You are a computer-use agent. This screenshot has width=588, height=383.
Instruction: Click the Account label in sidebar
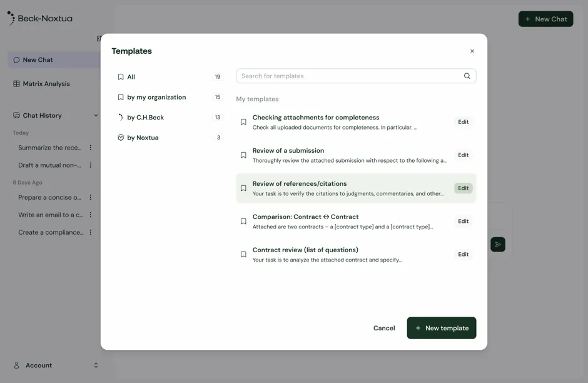click(x=39, y=365)
